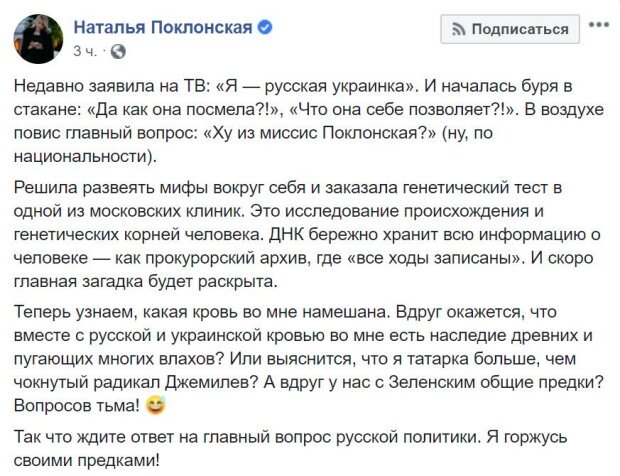This screenshot has width=620, height=476.
Task: Click the word 'Джемилев' in the post
Action: point(207,383)
